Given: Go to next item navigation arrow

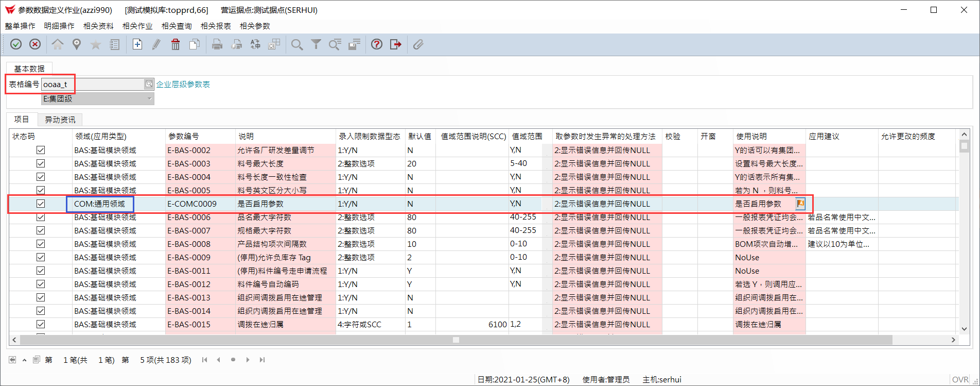Looking at the screenshot, I should (x=248, y=360).
